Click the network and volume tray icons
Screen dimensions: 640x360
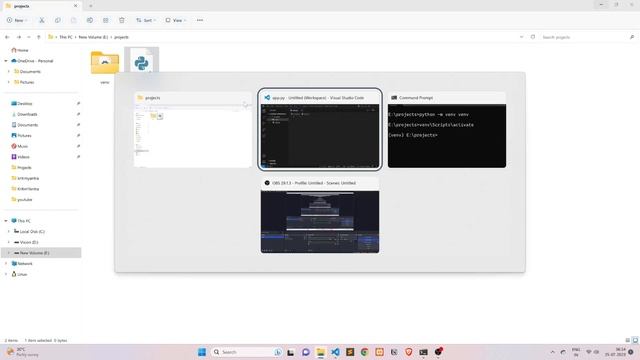point(592,352)
